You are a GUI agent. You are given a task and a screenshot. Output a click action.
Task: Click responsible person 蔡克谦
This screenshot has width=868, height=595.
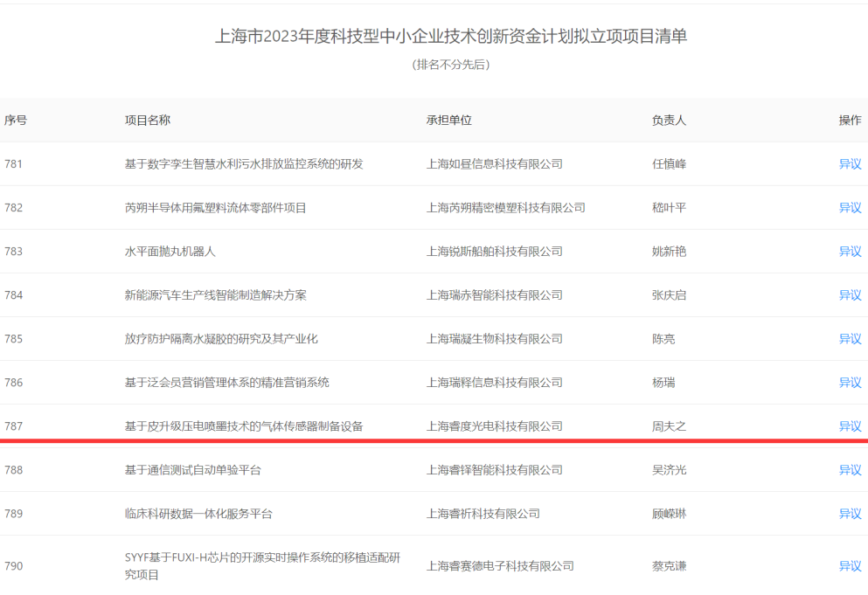click(669, 565)
